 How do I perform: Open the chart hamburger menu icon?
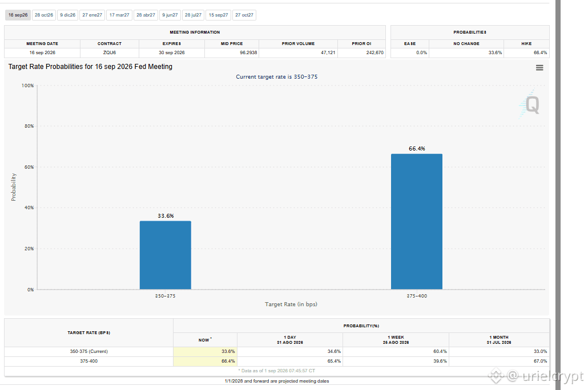click(x=539, y=68)
